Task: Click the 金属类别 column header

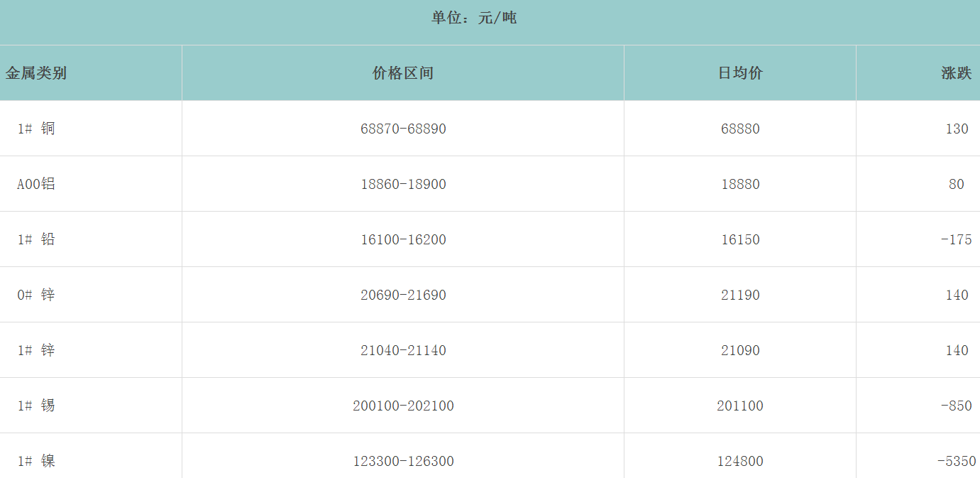Action: click(36, 73)
